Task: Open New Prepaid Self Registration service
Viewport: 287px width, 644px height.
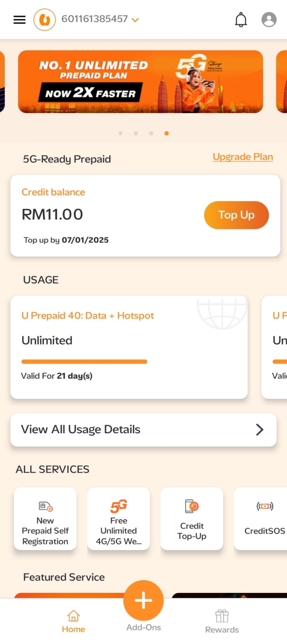Action: coord(45,518)
